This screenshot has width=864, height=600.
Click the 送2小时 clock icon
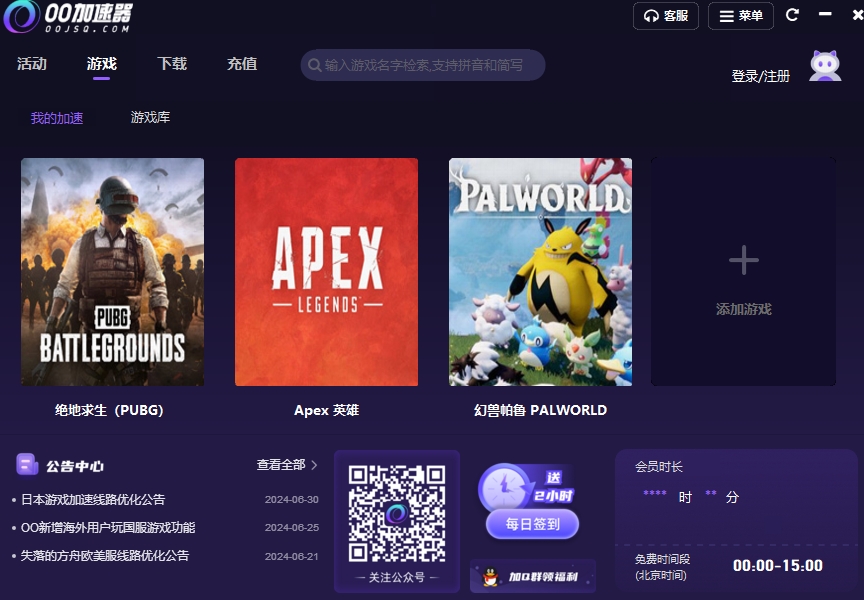505,487
